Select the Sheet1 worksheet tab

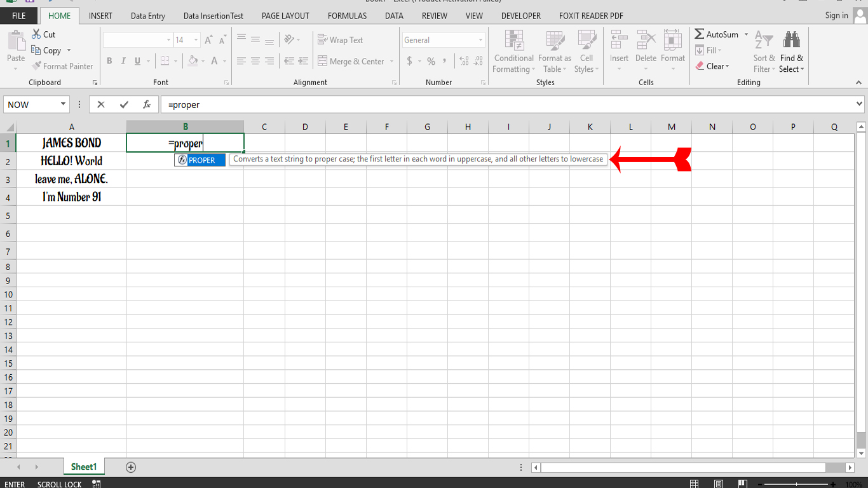84,467
